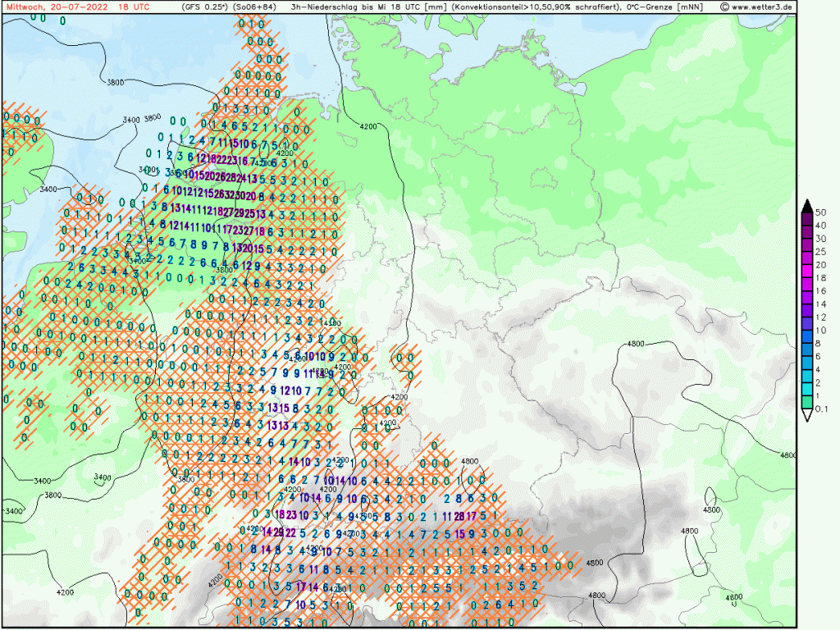Select the green swatch between 0.1 and 1

[x=807, y=403]
